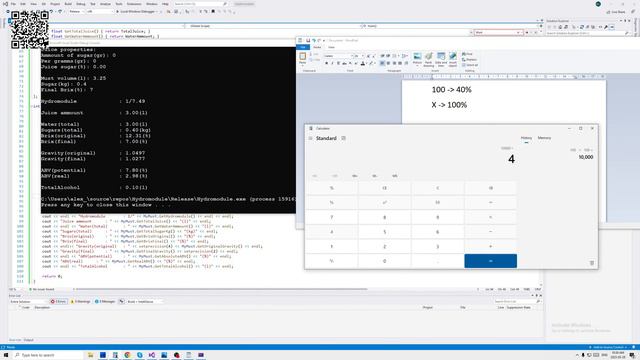Toggle Italic in WordPad ribbon

[x=332, y=63]
